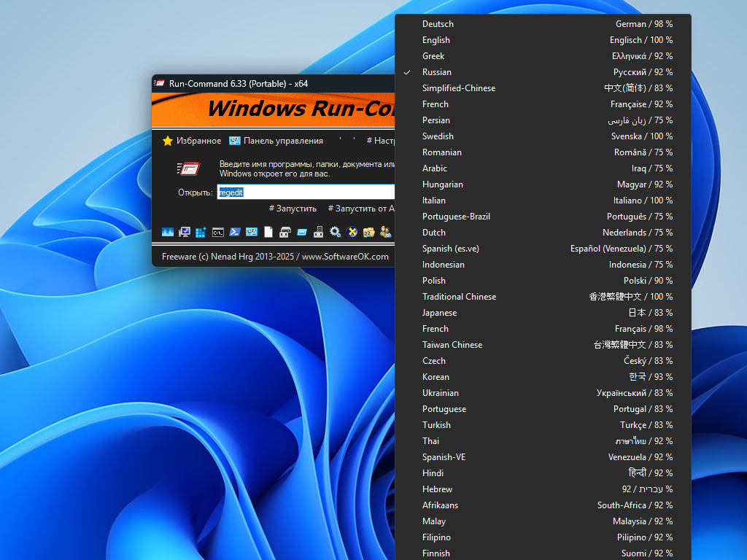Click the computer with checkmark icon
Screen dimensions: 747x560
click(x=185, y=233)
